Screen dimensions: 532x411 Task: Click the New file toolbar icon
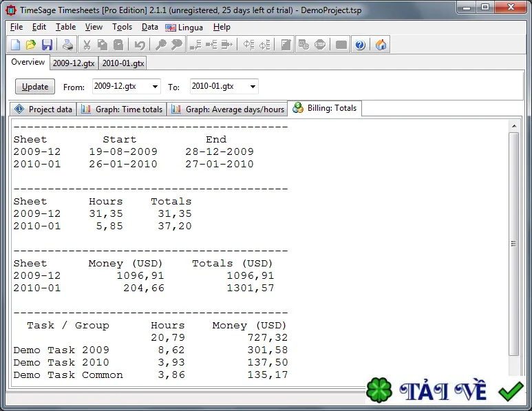(16, 45)
